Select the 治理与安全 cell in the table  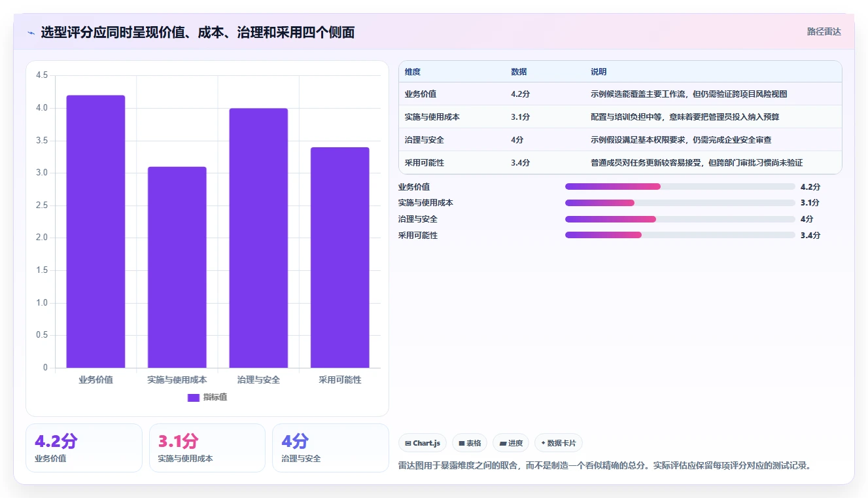[425, 140]
